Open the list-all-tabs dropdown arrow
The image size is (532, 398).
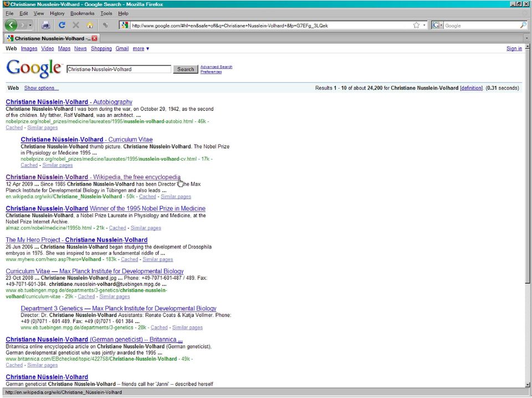tap(526, 38)
